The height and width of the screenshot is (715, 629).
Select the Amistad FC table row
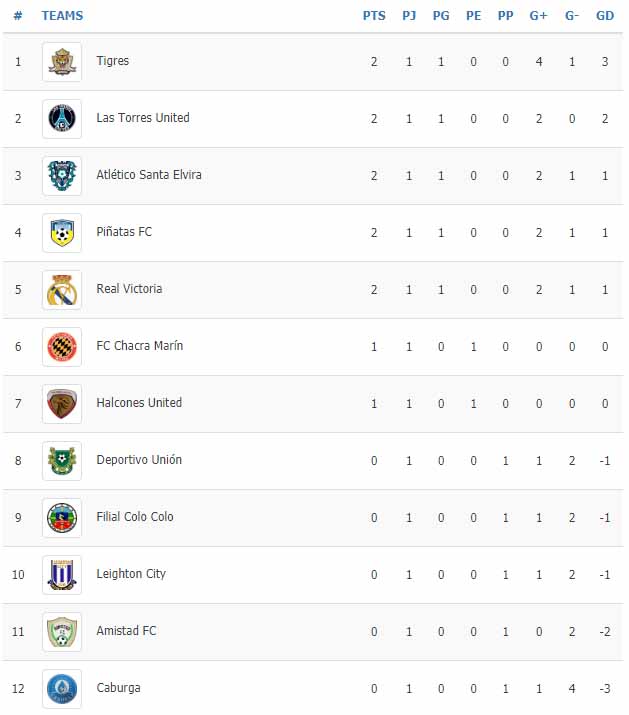(313, 632)
